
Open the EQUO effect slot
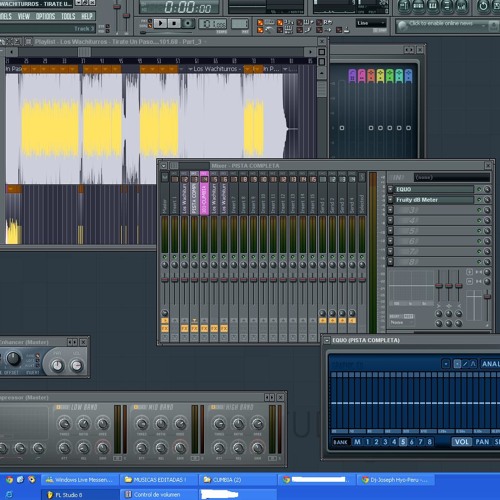(434, 189)
